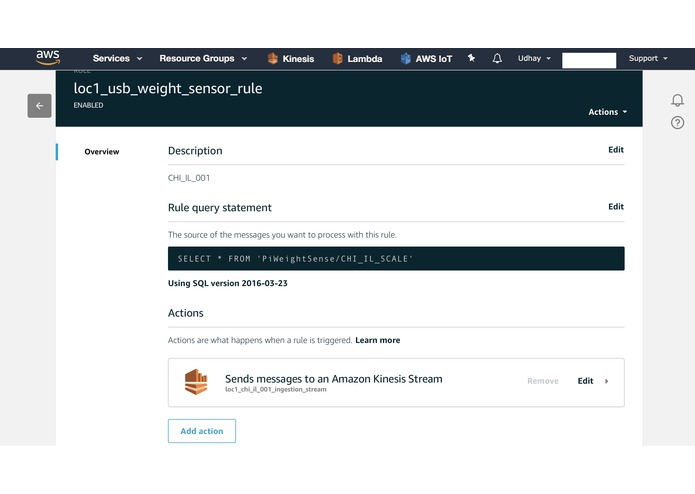695x494 pixels.
Task: Click the back arrow button
Action: point(39,105)
